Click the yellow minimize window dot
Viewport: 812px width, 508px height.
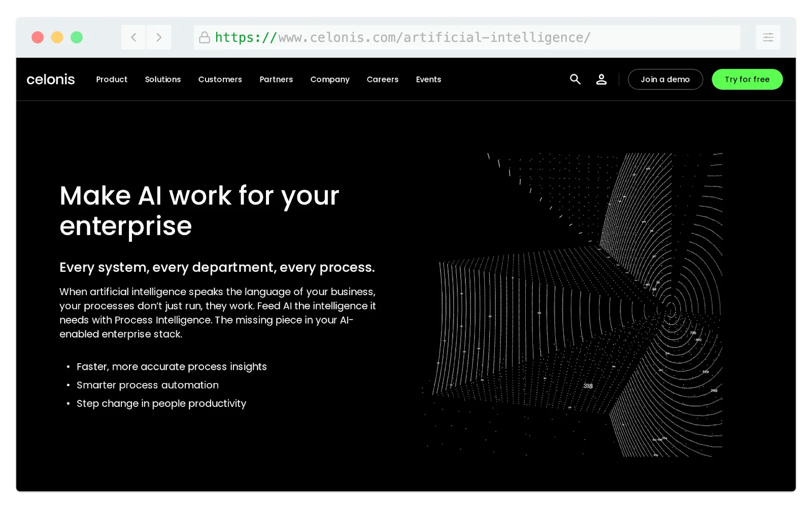click(57, 38)
